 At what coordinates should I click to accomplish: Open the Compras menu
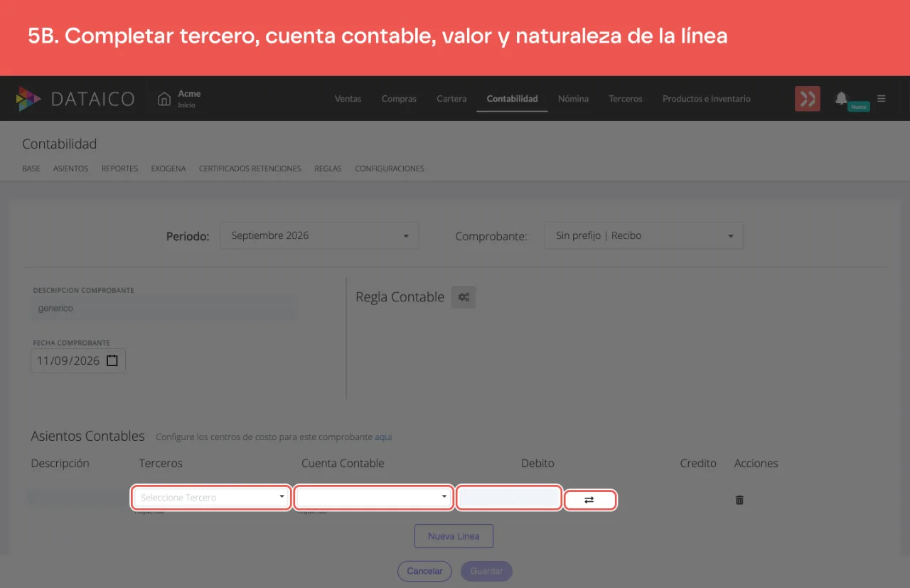(399, 99)
